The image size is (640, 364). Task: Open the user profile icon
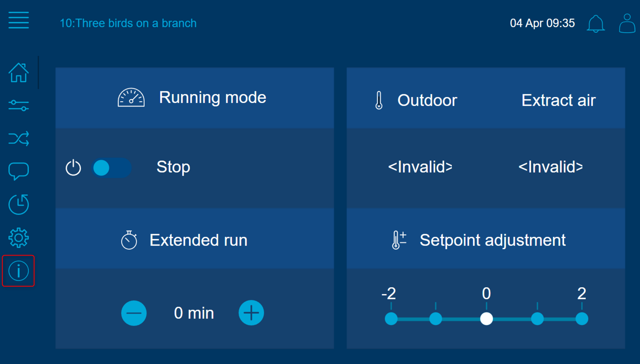pyautogui.click(x=627, y=23)
